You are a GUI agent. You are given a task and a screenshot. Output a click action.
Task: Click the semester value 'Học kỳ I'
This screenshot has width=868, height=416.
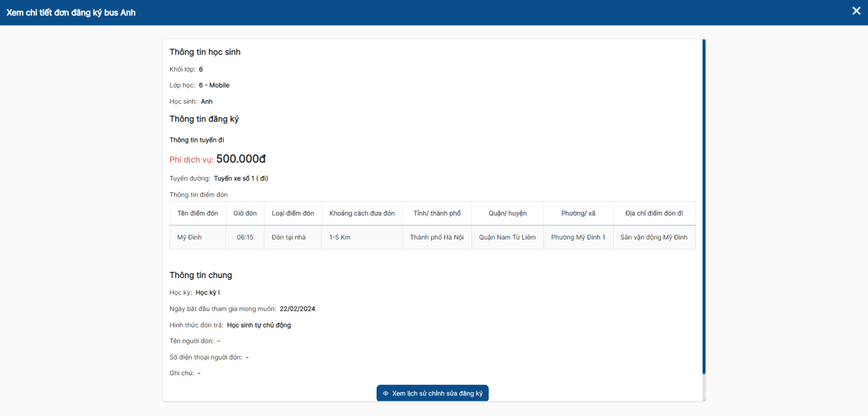(x=208, y=293)
